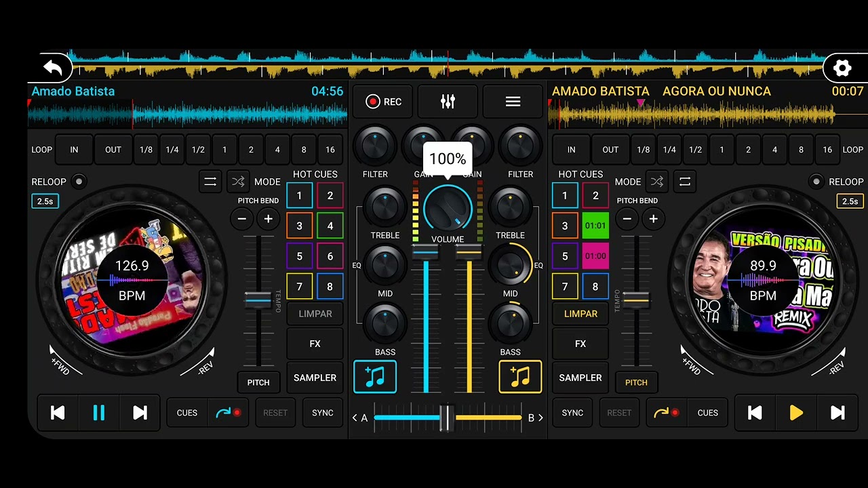Screen dimensions: 868x488
Task: Click the right deck cue record arrow
Action: click(666, 413)
